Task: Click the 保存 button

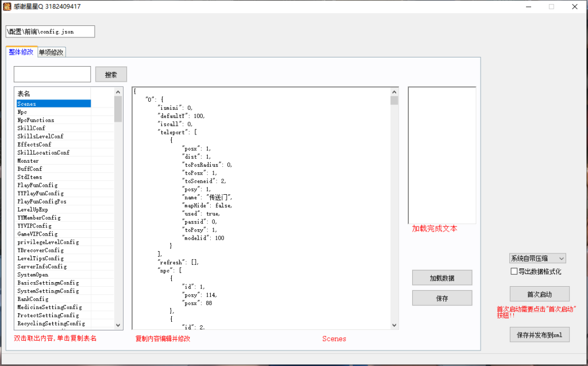Action: pyautogui.click(x=442, y=298)
